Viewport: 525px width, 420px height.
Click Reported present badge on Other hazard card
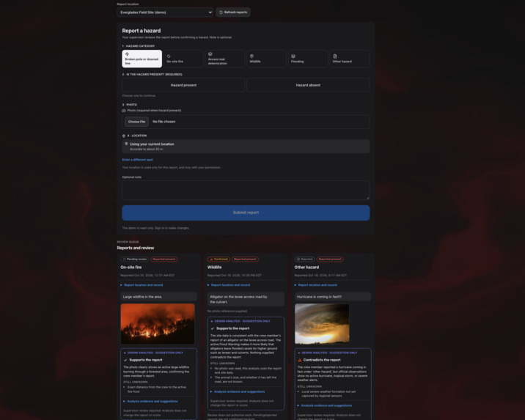[330, 259]
